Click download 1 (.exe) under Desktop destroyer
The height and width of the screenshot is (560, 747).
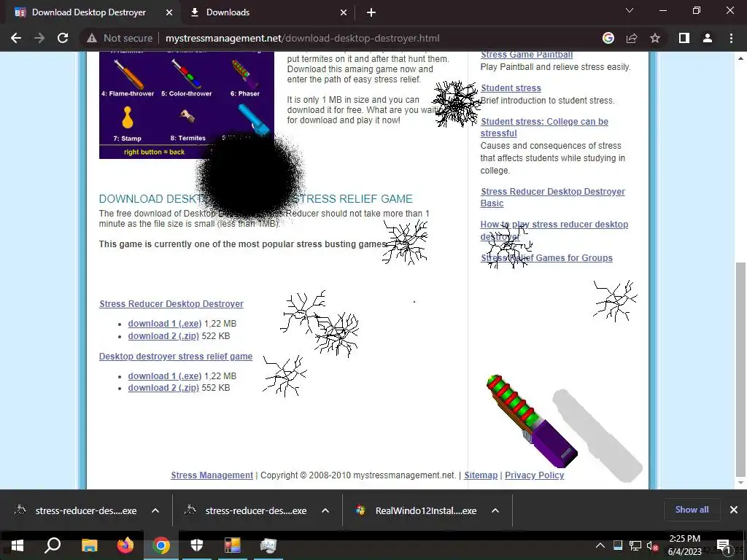tap(164, 376)
